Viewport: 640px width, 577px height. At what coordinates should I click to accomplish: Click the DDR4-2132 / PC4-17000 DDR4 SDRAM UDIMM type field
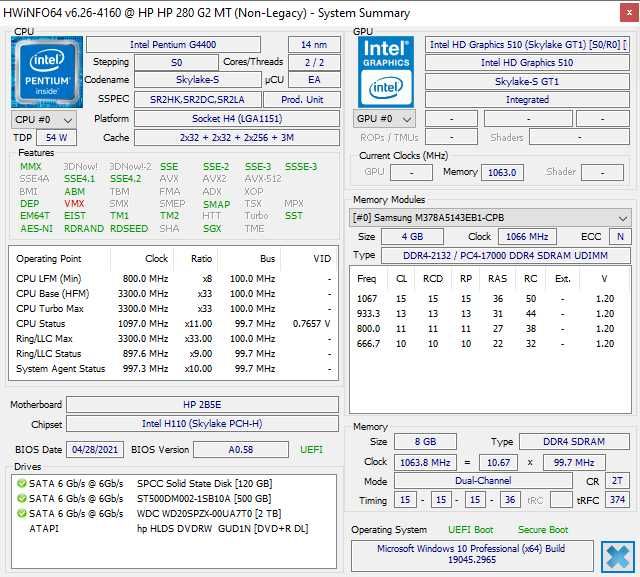(x=506, y=255)
